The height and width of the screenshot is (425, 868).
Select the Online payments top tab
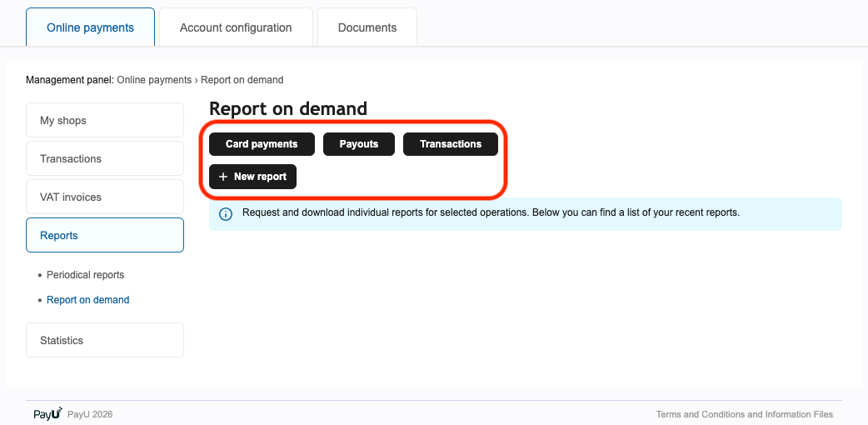[90, 27]
